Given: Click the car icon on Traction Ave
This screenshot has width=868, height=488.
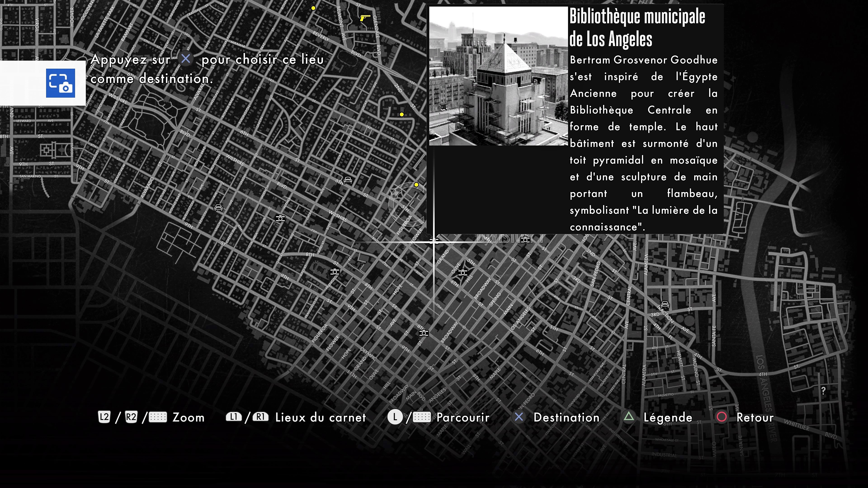Looking at the screenshot, I should pos(665,304).
